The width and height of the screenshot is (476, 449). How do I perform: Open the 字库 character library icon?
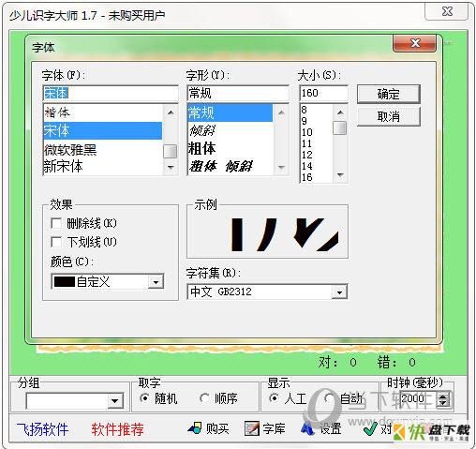(252, 428)
